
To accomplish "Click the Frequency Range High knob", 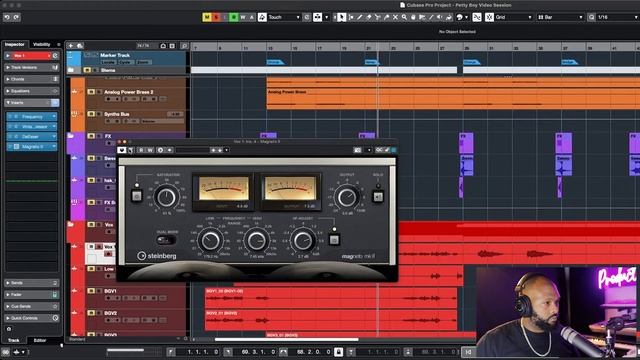I will click(x=257, y=241).
